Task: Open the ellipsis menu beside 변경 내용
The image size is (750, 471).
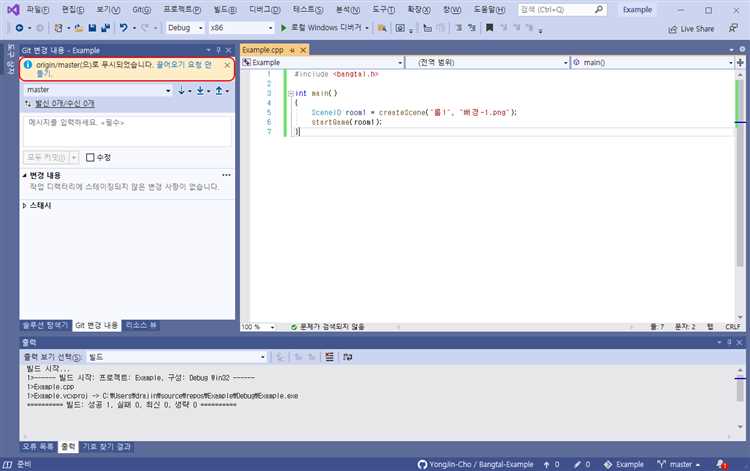Action: click(226, 175)
